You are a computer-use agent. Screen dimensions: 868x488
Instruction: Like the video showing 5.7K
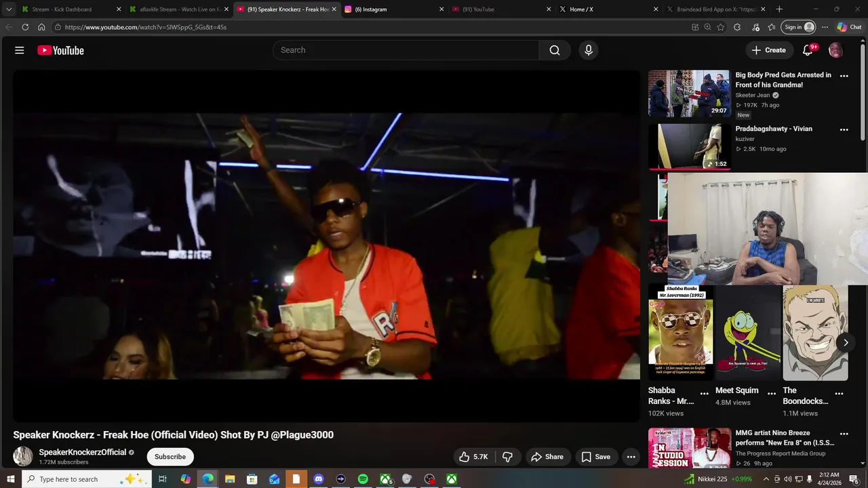pos(474,457)
